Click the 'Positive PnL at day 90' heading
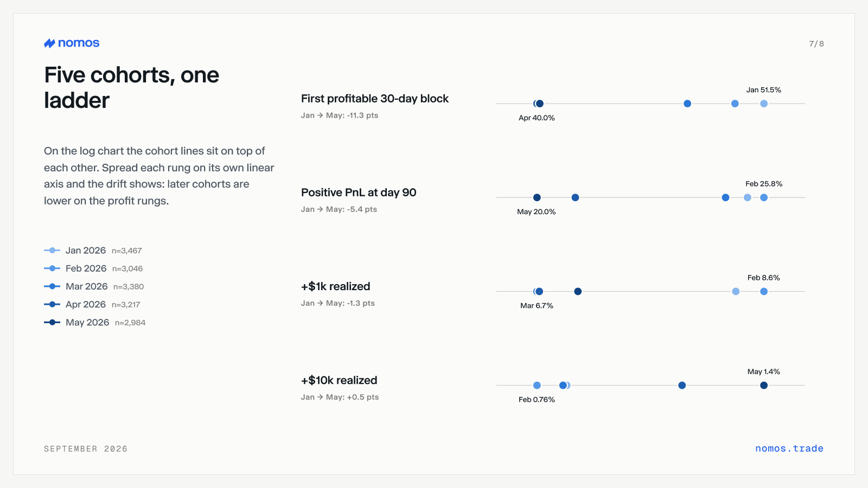 (x=359, y=192)
